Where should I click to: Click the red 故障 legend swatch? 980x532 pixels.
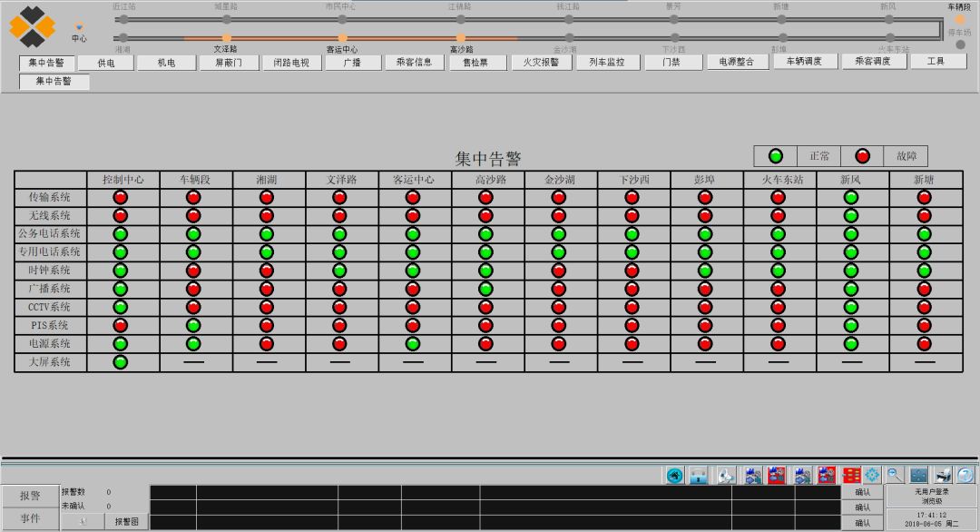(x=863, y=155)
